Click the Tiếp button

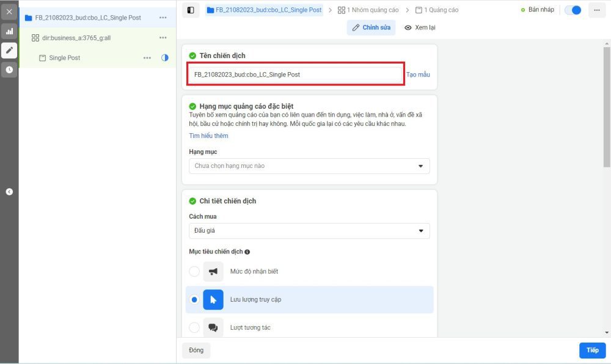[592, 350]
